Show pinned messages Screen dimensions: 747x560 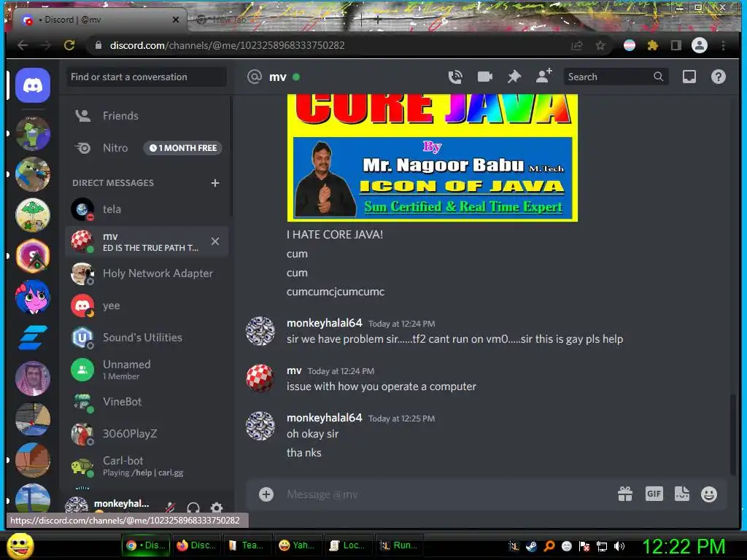[x=514, y=77]
